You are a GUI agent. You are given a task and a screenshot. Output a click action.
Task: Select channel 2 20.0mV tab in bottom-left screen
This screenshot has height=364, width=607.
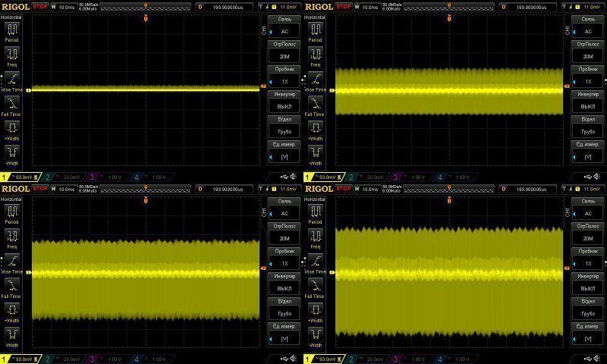point(63,359)
